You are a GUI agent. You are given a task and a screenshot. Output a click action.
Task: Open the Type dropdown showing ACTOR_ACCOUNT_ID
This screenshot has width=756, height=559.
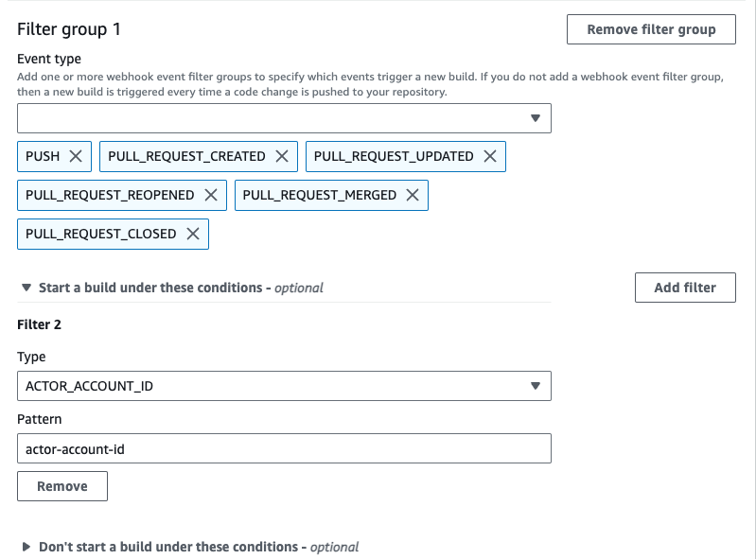coord(284,386)
